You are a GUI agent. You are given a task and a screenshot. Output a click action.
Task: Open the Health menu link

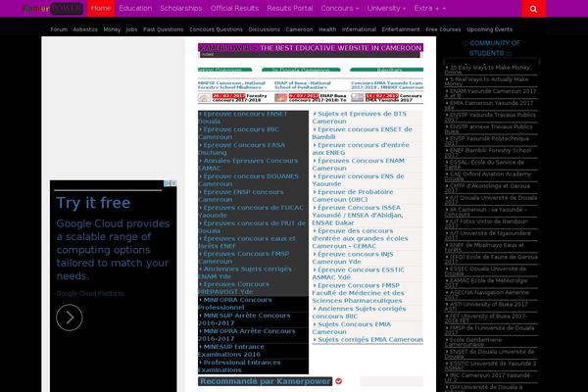tap(327, 29)
